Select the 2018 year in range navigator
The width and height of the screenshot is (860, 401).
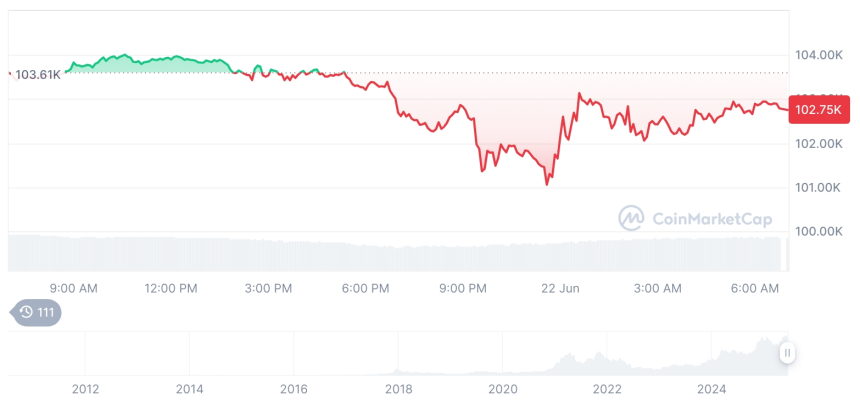(398, 388)
